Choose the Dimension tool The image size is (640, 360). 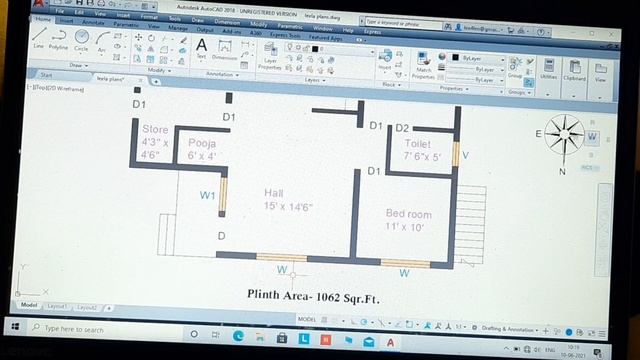224,51
